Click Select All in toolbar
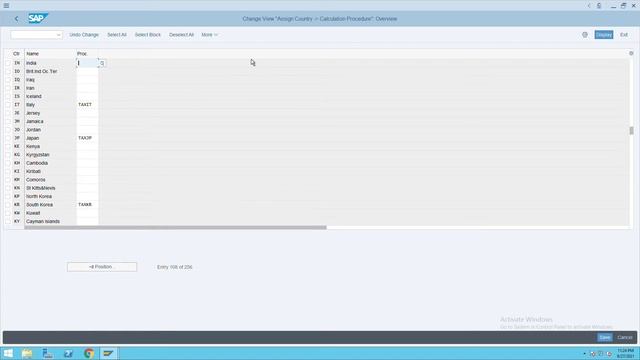Viewport: 640px width, 360px height. [117, 35]
